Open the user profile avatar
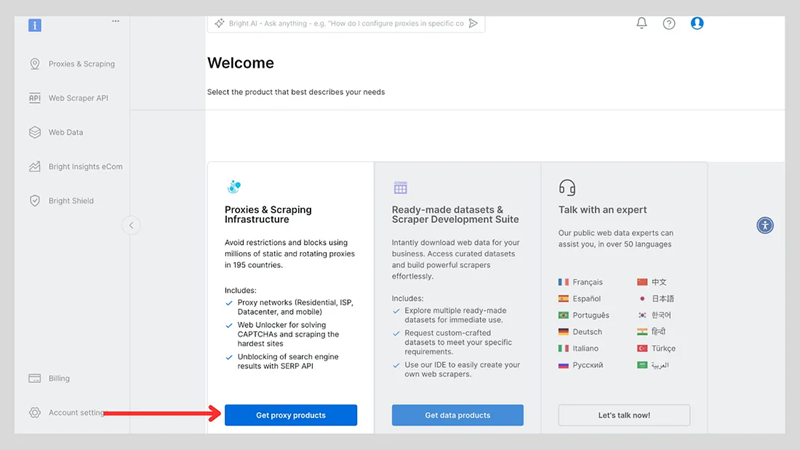800x450 pixels. [x=697, y=23]
